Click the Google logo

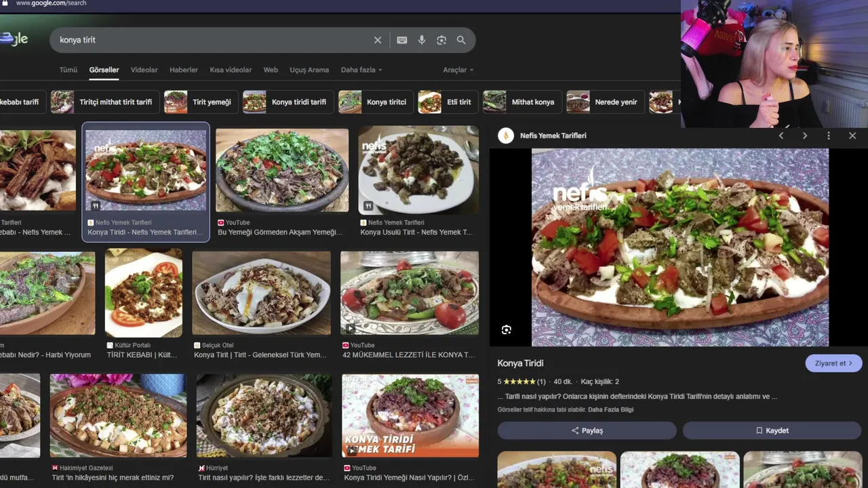14,39
